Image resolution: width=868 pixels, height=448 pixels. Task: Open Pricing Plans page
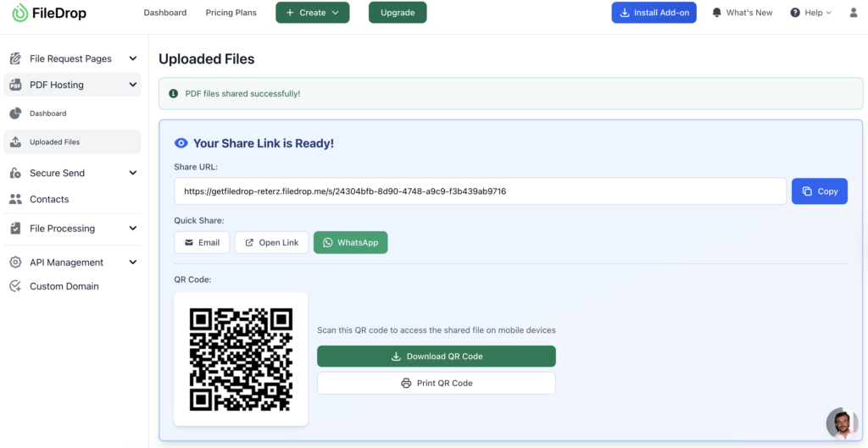[231, 13]
